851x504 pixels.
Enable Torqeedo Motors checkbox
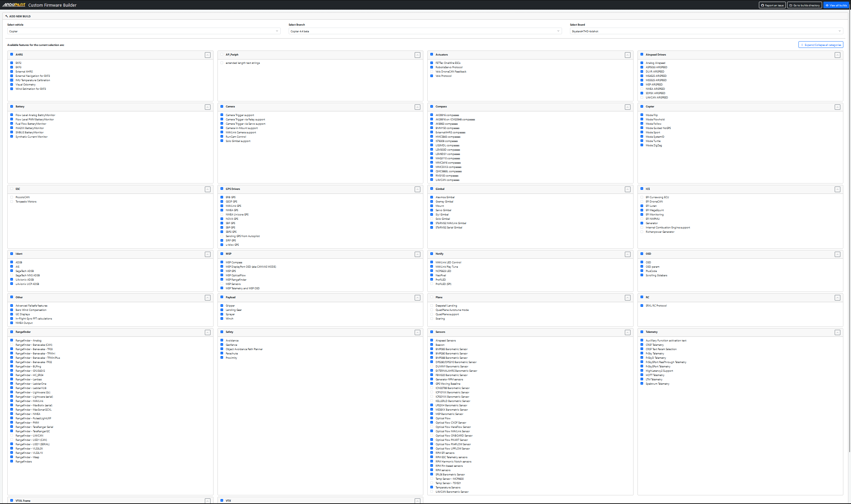[12, 201]
